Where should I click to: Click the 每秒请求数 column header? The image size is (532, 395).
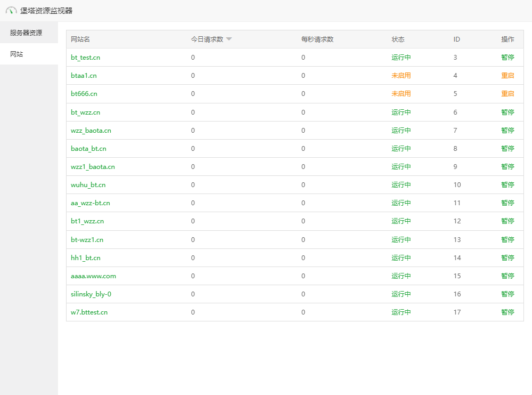[x=317, y=39]
